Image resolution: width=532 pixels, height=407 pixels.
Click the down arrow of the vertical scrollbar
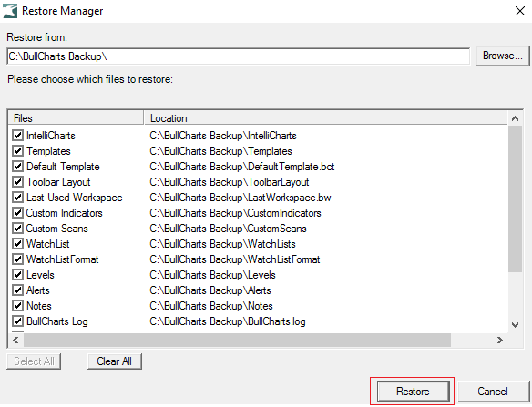click(515, 325)
